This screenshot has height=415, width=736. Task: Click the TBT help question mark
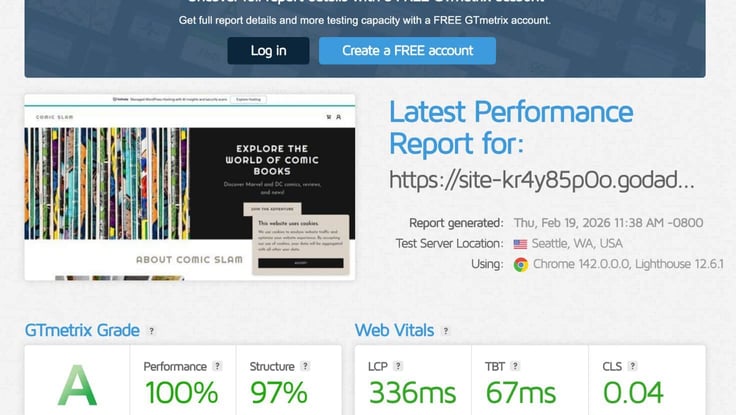tap(515, 366)
